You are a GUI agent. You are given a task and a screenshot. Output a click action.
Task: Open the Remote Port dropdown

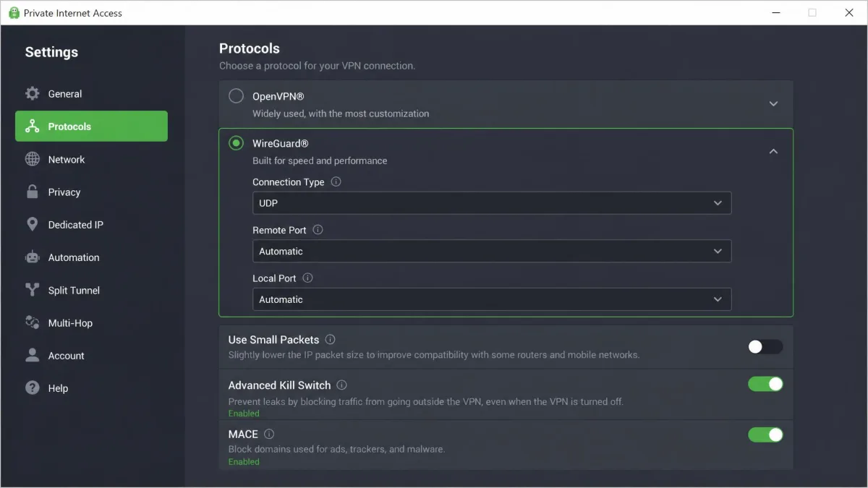coord(492,251)
